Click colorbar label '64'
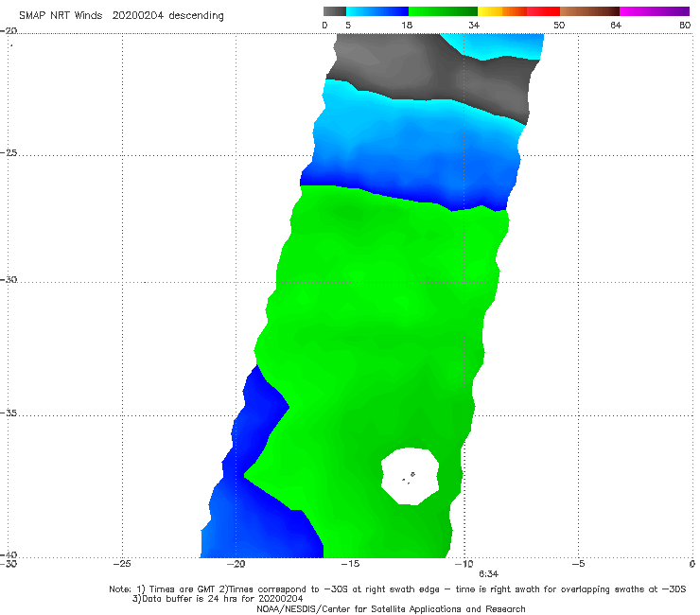 pos(616,25)
